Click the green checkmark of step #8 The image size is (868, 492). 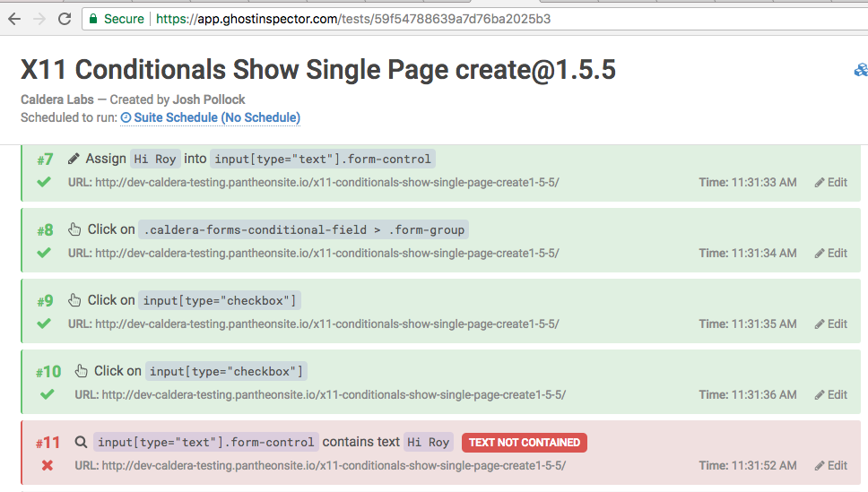pos(44,253)
